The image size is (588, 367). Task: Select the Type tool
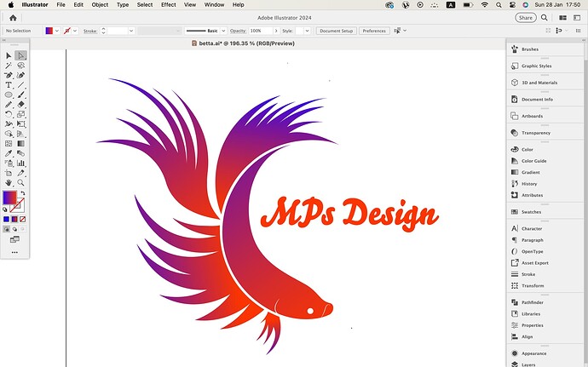click(x=9, y=85)
